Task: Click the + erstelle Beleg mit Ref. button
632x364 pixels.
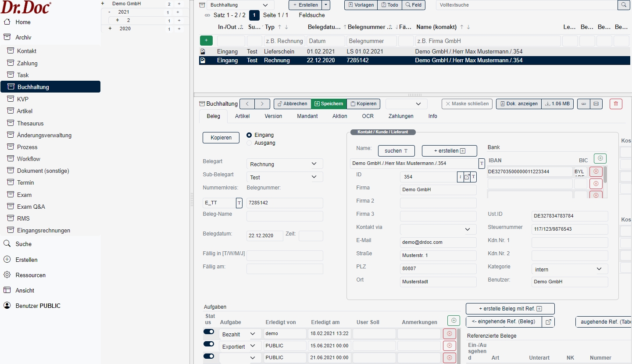Action: 510,309
